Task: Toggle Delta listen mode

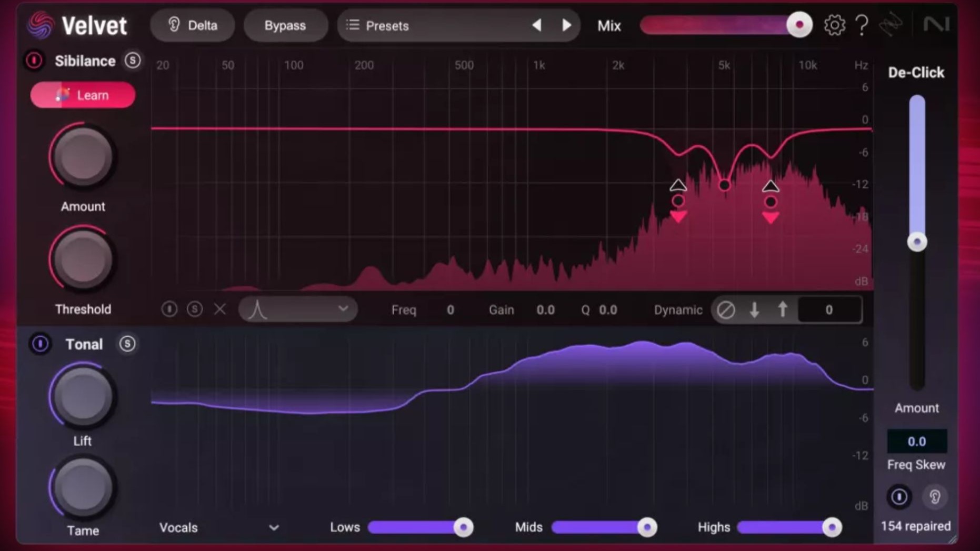Action: 192,25
